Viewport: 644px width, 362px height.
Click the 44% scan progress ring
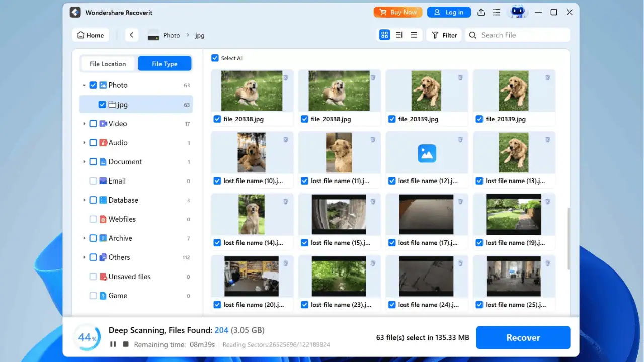tap(87, 338)
